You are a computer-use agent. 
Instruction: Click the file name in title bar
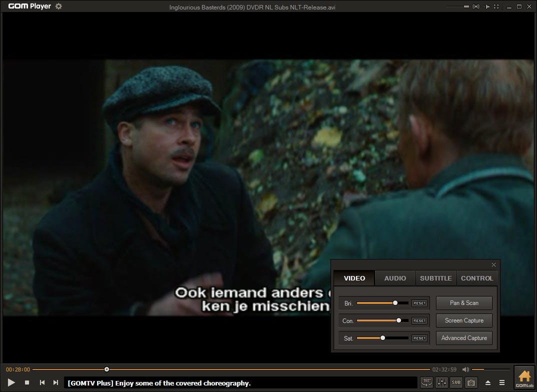tap(252, 7)
